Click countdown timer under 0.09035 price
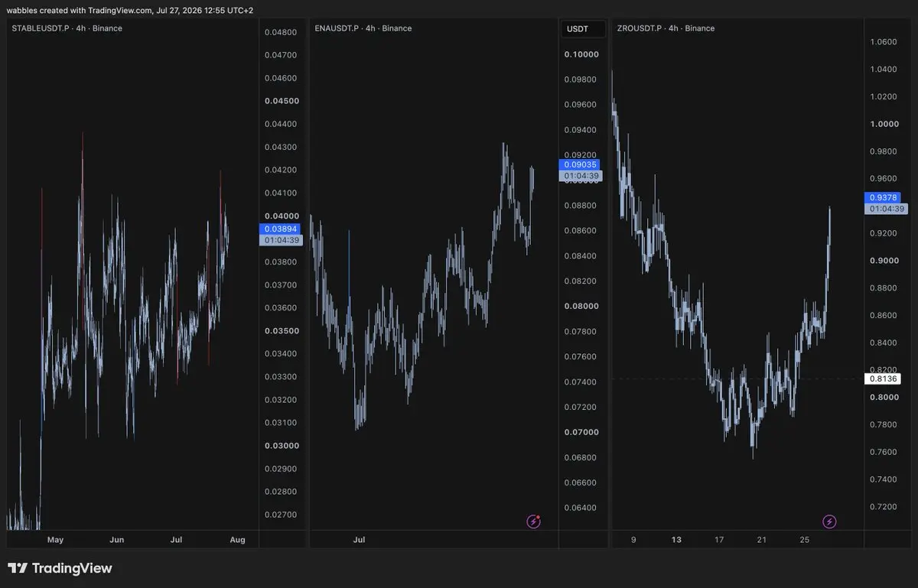This screenshot has height=588, width=918. tap(581, 176)
